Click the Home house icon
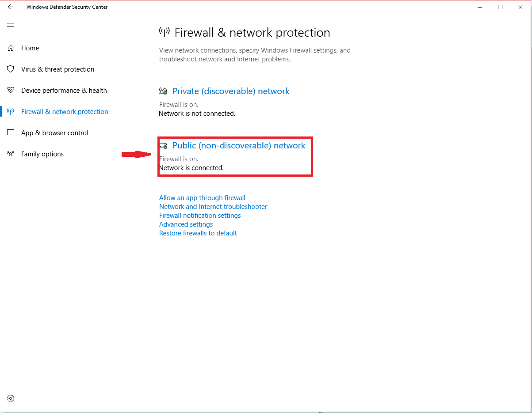This screenshot has height=413, width=532. tap(11, 48)
